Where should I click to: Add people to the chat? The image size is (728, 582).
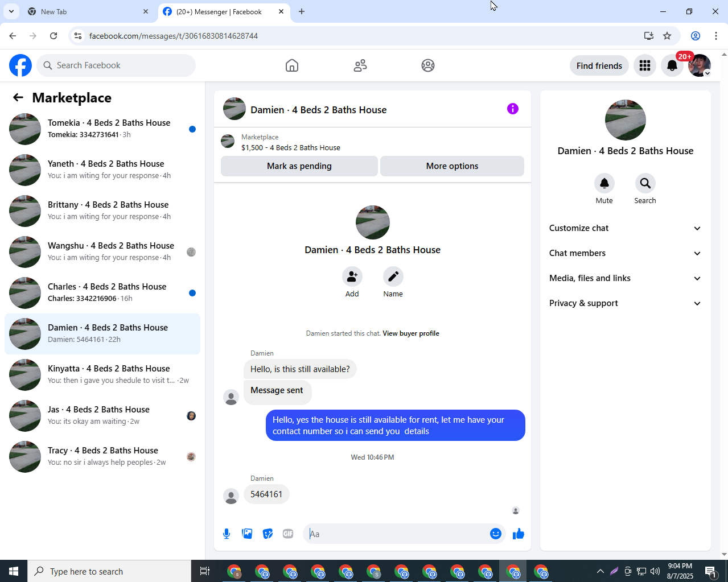click(x=352, y=277)
